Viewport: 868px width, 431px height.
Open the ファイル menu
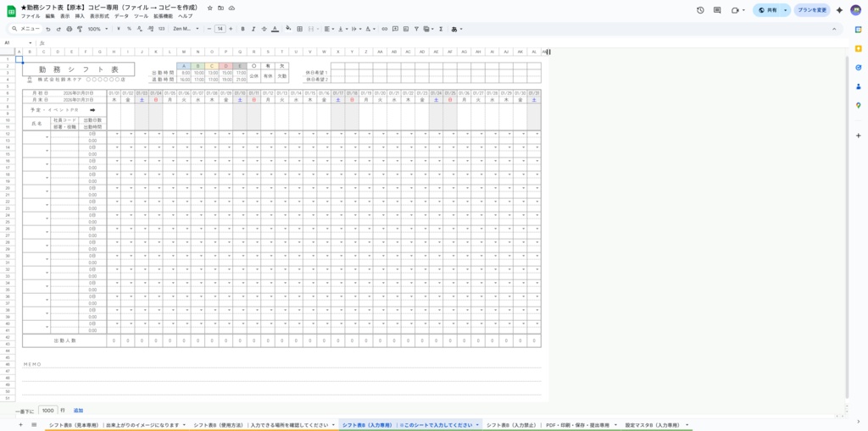[x=31, y=16]
